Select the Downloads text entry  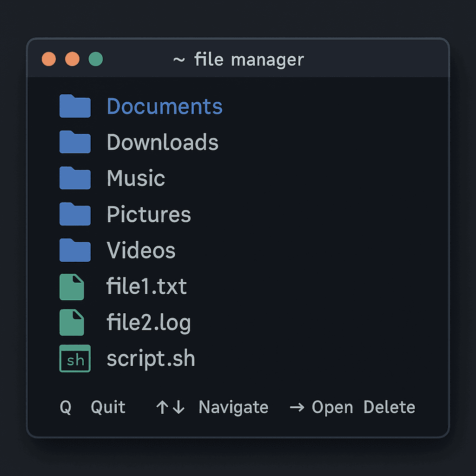(162, 142)
